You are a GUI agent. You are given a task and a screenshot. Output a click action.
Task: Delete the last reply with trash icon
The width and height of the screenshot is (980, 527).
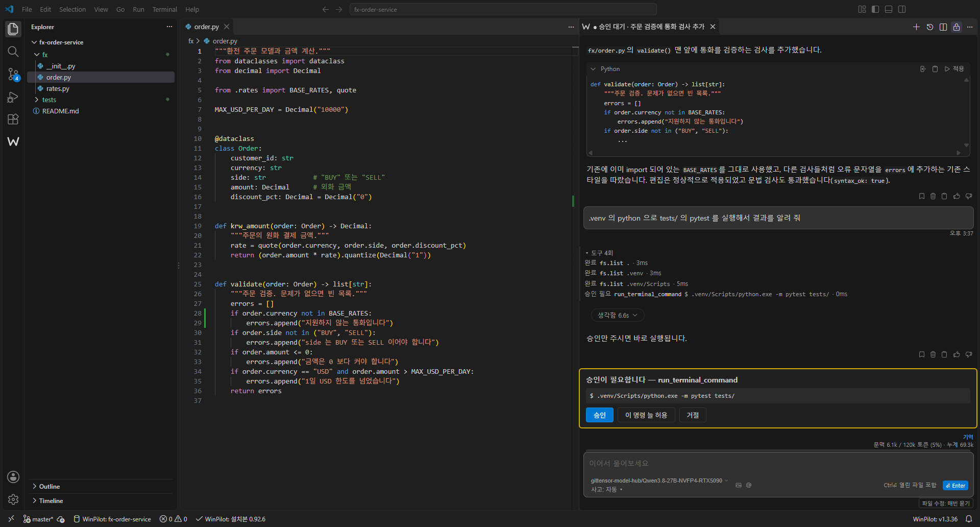pos(933,354)
